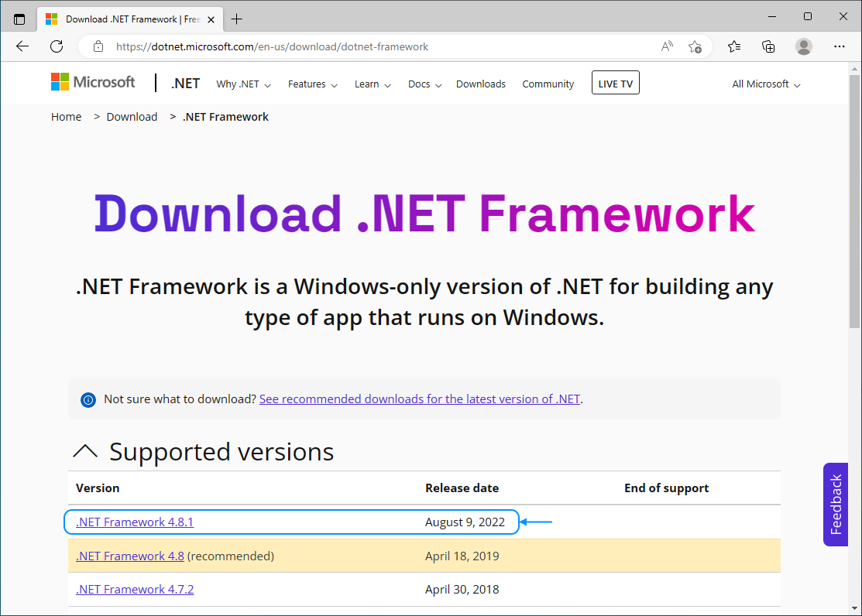Click the .NET Framework breadcrumb text

[225, 117]
